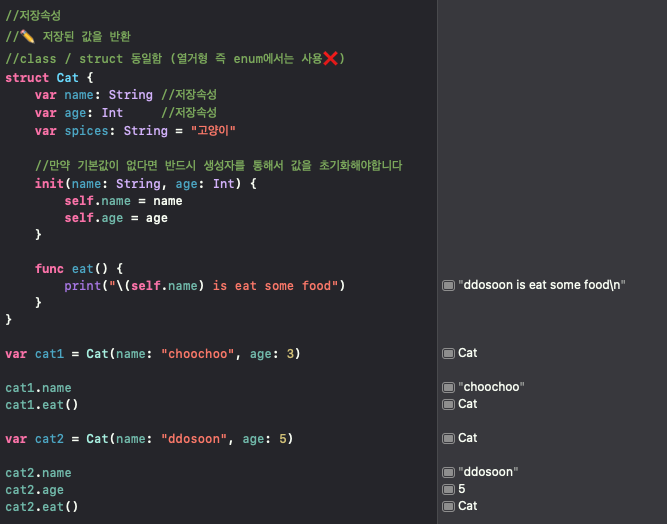Viewport: 667px width, 524px height.
Task: Click the comment about 생성자를 통해서 값을 초기화
Action: tap(219, 165)
